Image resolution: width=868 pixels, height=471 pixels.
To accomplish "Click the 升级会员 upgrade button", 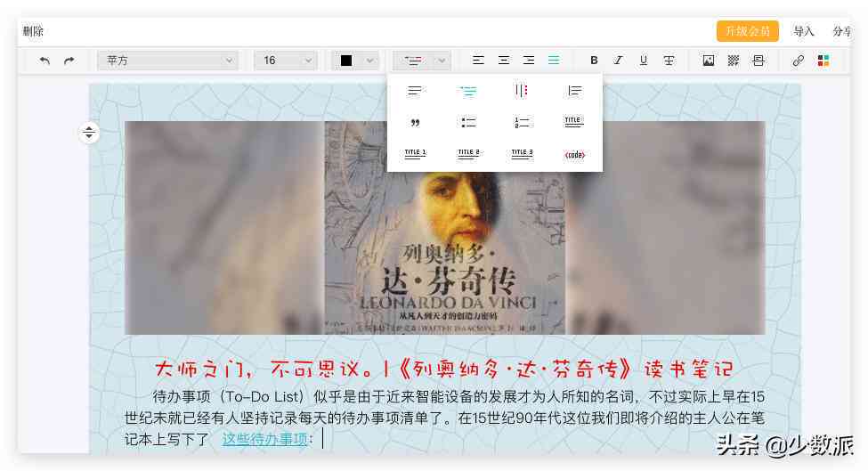I will 747,31.
